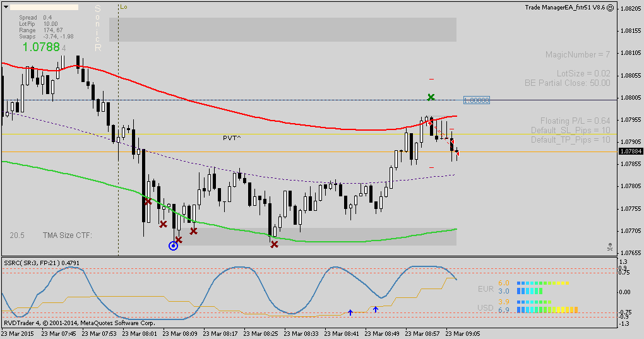Image resolution: width=644 pixels, height=339 pixels.
Task: Click the green X take-profit marker
Action: (x=431, y=97)
